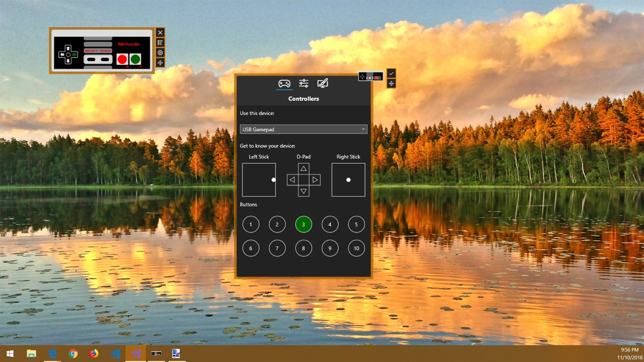The height and width of the screenshot is (362, 644).
Task: Click the green highlighted button 3
Action: (303, 224)
